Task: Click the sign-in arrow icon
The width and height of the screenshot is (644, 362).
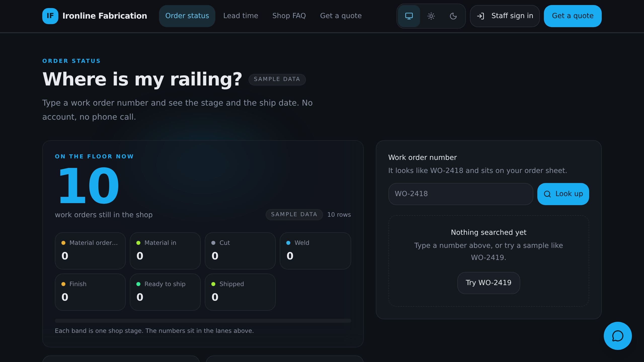Action: (x=480, y=16)
